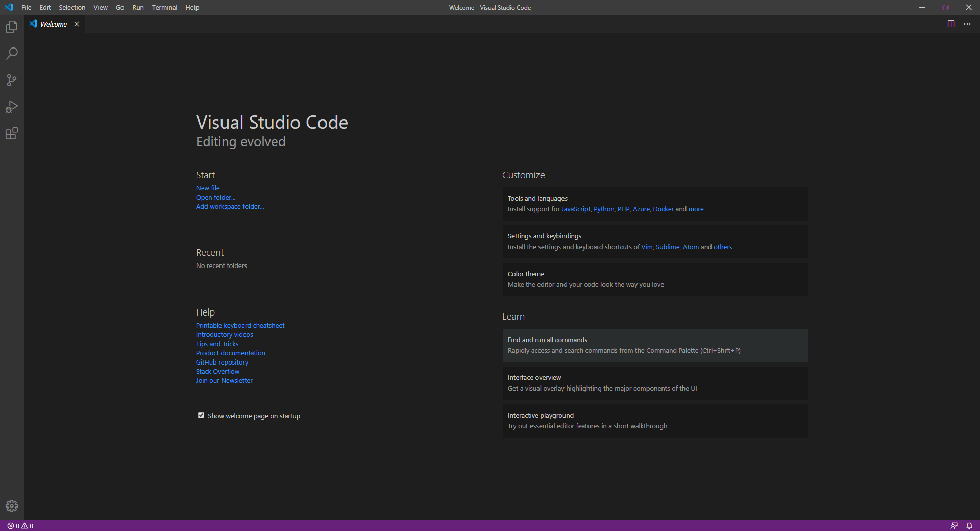Install PHP language support link

click(623, 209)
